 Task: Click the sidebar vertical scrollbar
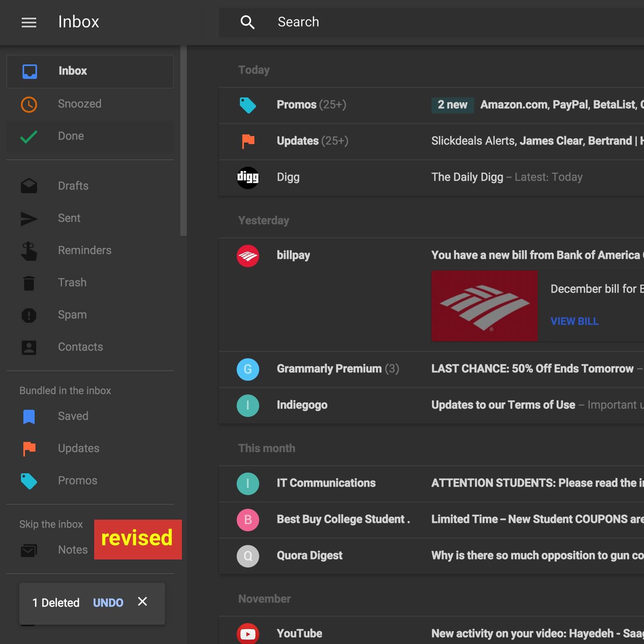coord(184,140)
